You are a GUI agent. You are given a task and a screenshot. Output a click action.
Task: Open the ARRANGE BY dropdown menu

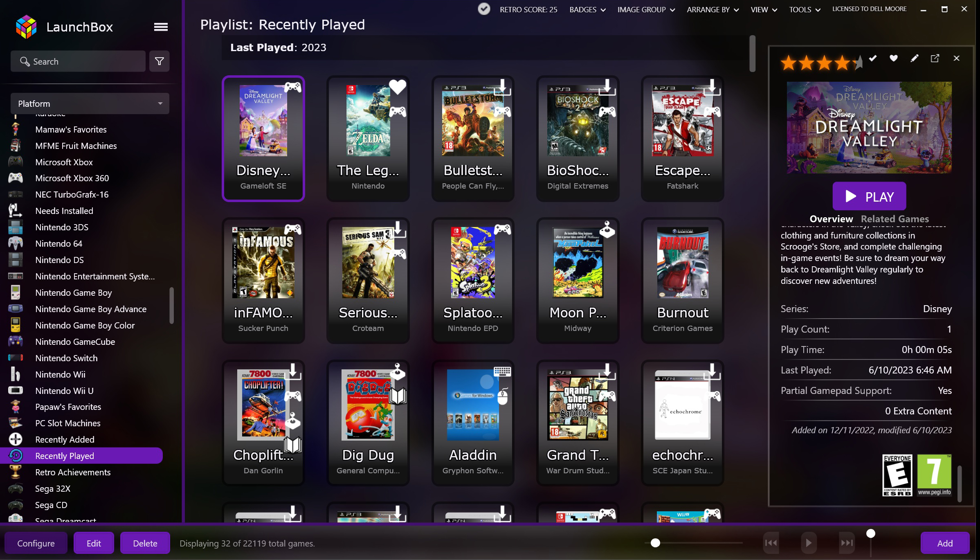(x=713, y=9)
